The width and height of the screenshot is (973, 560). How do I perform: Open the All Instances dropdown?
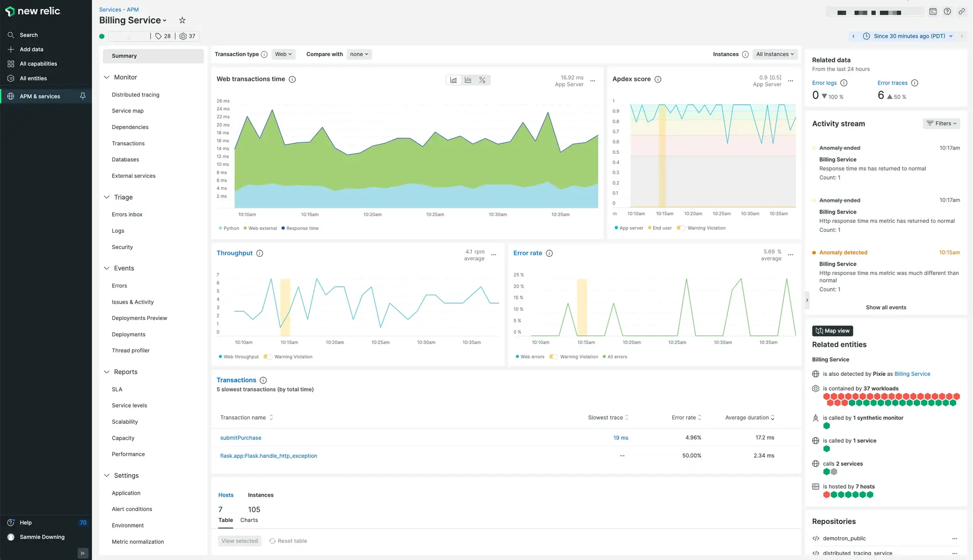click(775, 54)
